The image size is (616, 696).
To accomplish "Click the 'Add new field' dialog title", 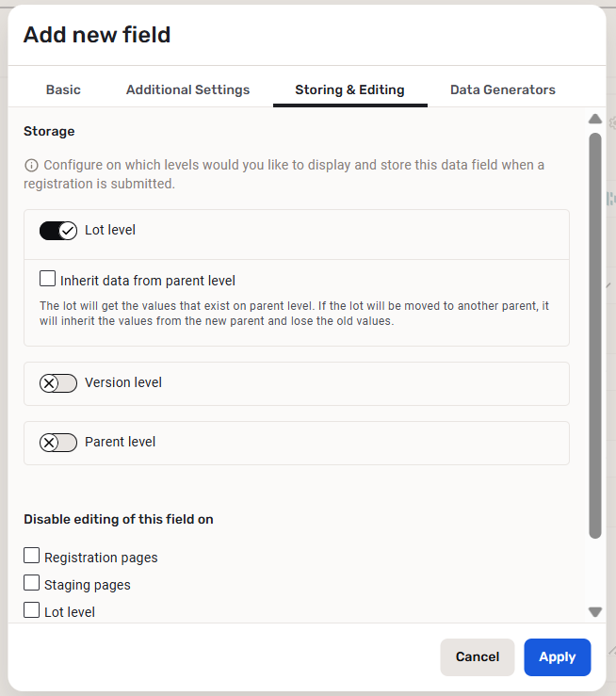I will [97, 36].
